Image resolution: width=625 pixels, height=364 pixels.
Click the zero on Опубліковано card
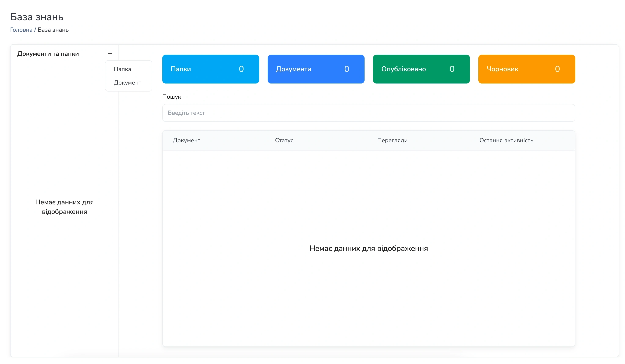[452, 69]
